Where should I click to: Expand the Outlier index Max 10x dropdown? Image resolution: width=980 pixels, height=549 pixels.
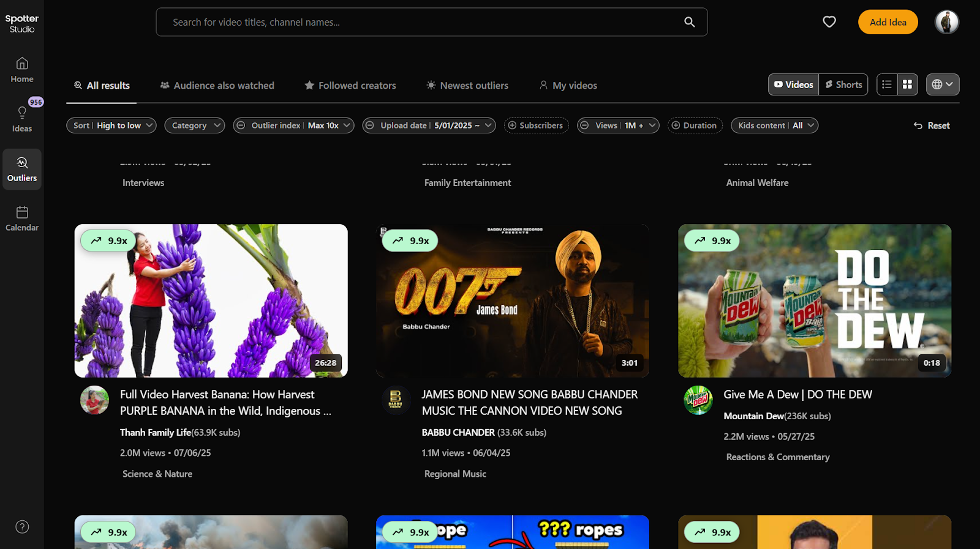click(x=347, y=125)
